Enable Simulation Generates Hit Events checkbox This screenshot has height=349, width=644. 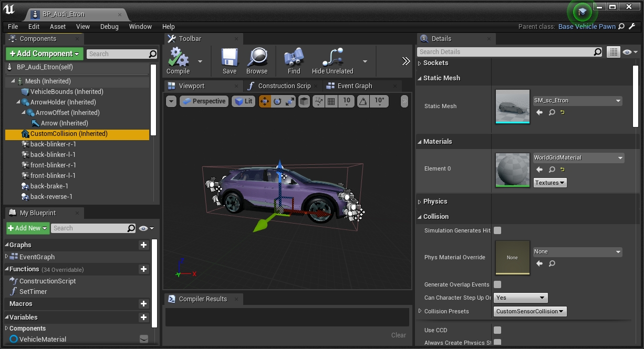tap(497, 230)
